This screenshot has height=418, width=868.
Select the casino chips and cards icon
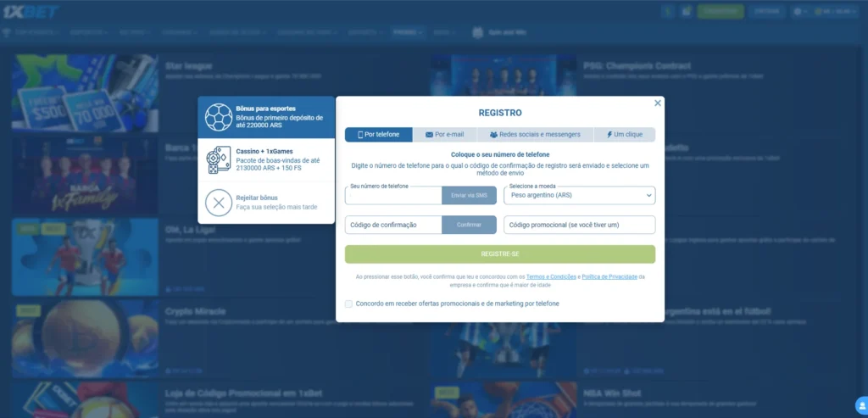[219, 160]
